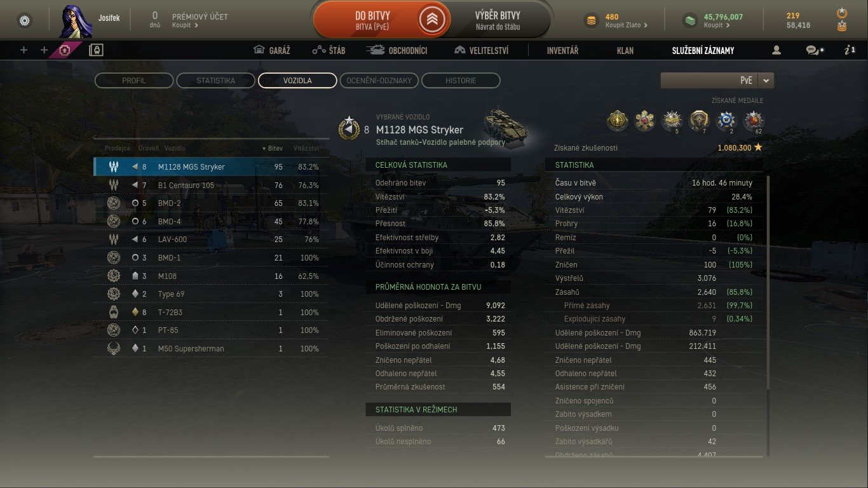Click the padlock icon in top bar
The image size is (868, 488).
pos(96,50)
